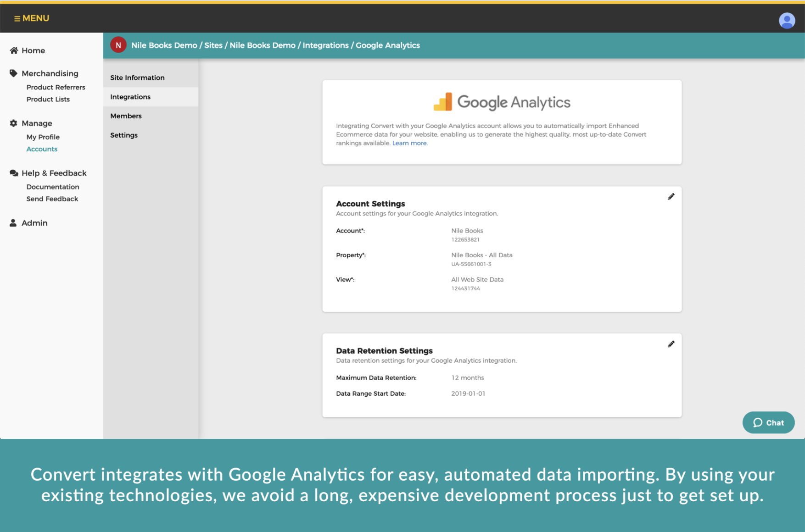
Task: Click the Account Settings heading
Action: pos(370,204)
